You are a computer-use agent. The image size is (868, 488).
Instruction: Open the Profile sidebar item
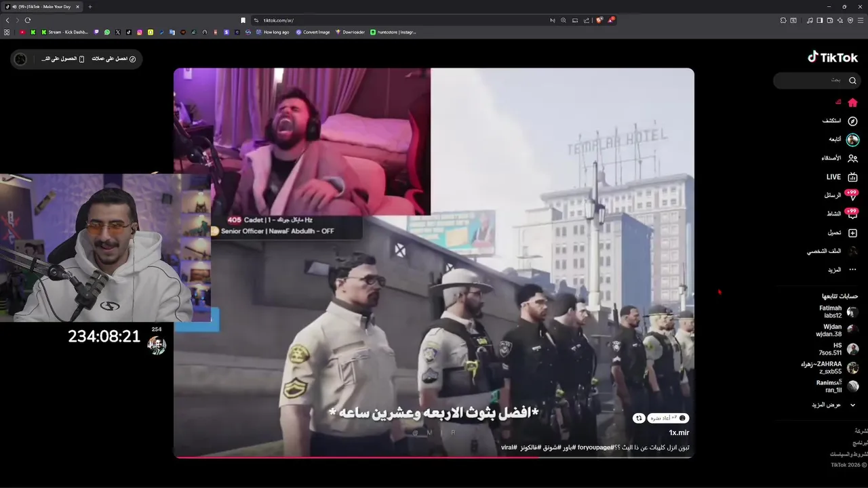(x=833, y=251)
